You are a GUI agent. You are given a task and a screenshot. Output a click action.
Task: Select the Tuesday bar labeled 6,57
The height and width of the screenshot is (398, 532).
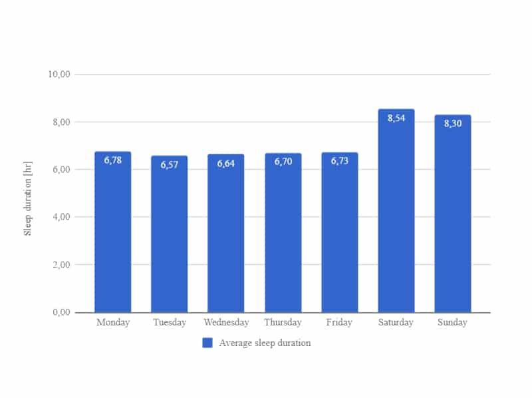coord(170,234)
